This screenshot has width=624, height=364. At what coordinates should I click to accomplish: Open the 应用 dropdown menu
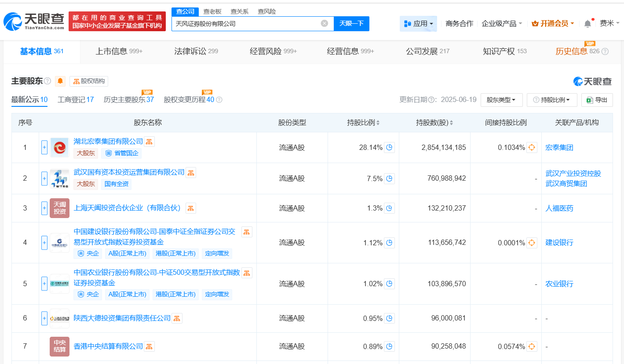(418, 24)
